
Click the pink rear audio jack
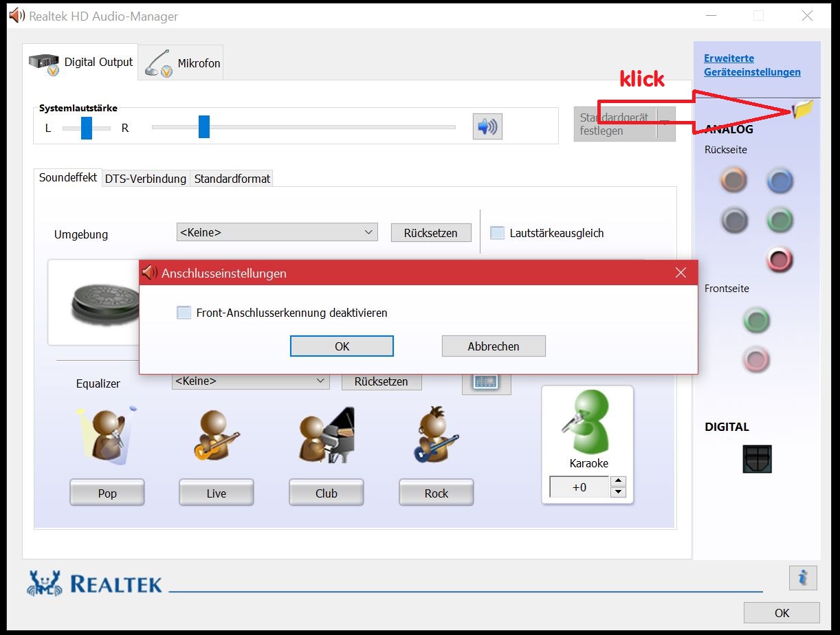[x=780, y=260]
